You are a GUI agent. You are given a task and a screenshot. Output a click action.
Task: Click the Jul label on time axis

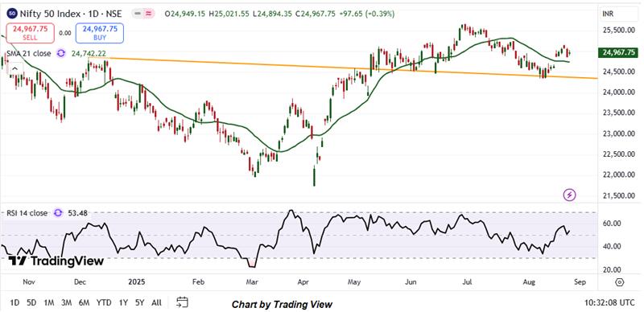pyautogui.click(x=467, y=282)
